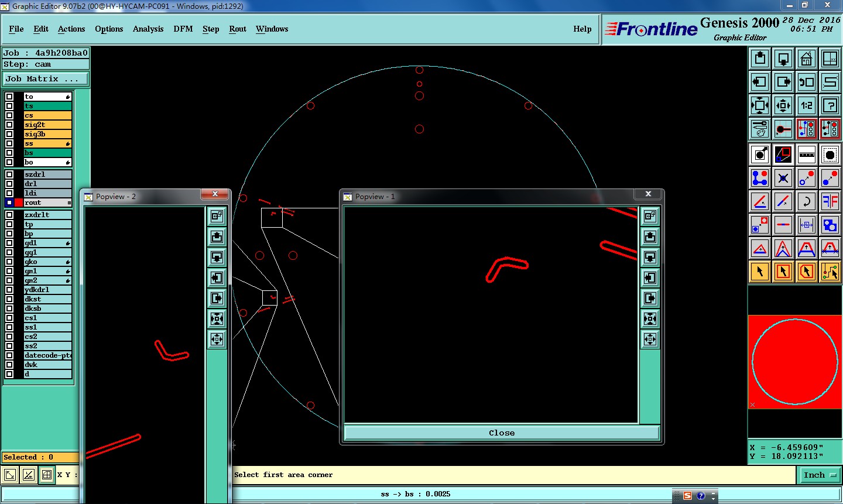Viewport: 843px width, 504px height.
Task: Click the zoom out arrows icon
Action: click(783, 105)
